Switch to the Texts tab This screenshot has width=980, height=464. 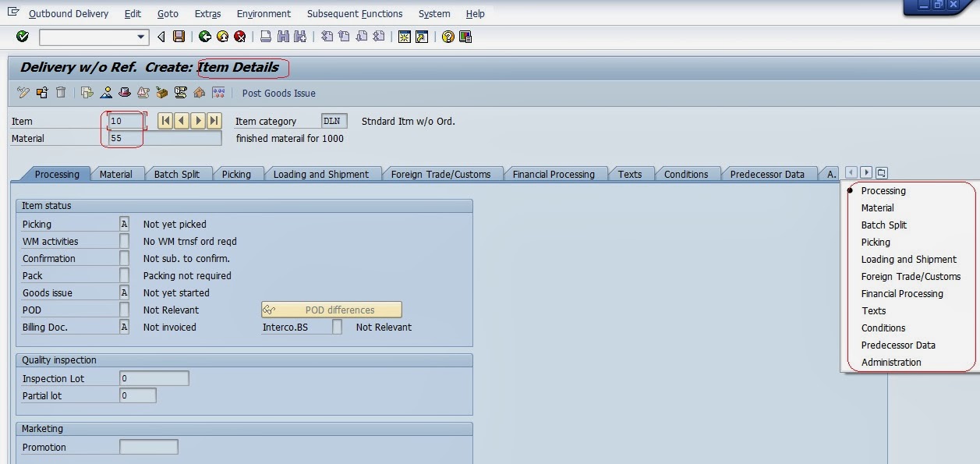tap(630, 174)
